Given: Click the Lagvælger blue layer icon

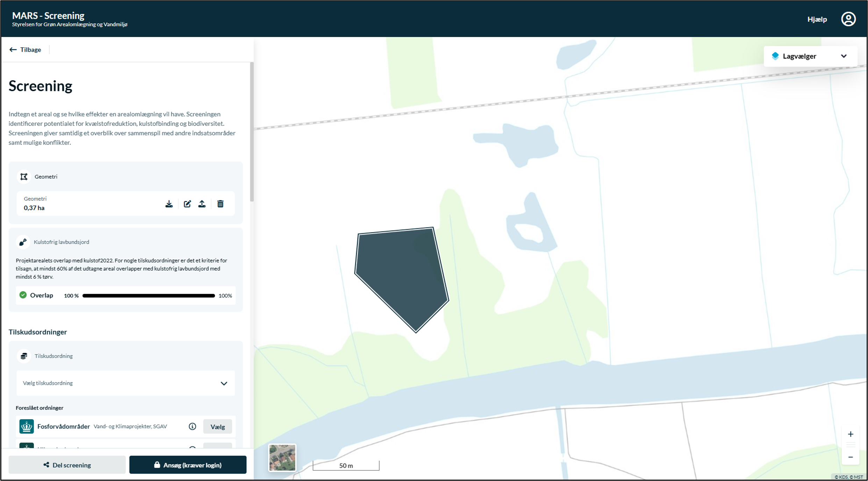Looking at the screenshot, I should pos(775,56).
